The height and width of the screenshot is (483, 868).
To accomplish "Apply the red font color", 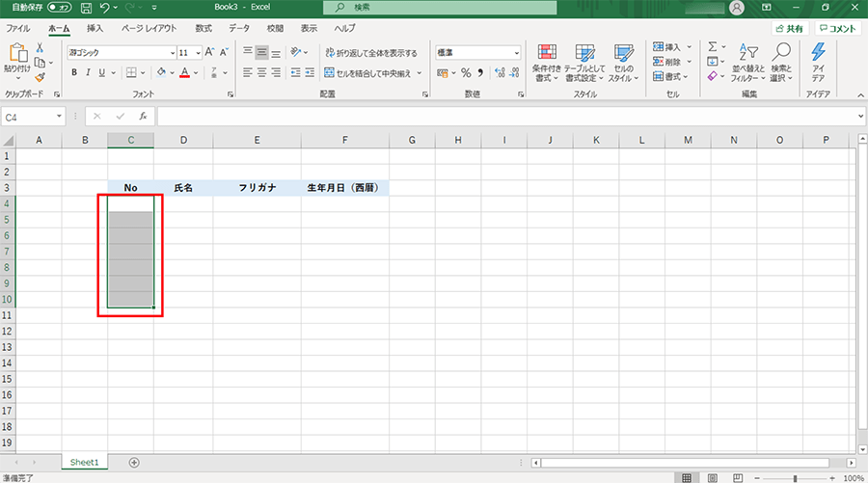I will (x=185, y=72).
